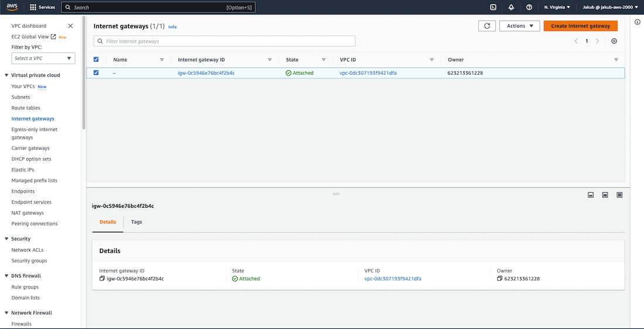The height and width of the screenshot is (329, 644).
Task: Switch to the Tags tab
Action: pyautogui.click(x=136, y=222)
